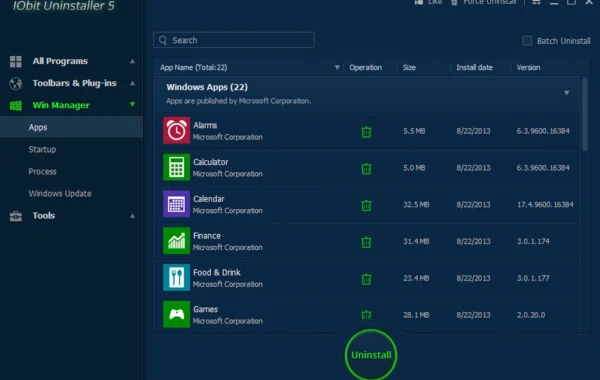Open the Process section
Screen dimensions: 600x380
tap(42, 171)
